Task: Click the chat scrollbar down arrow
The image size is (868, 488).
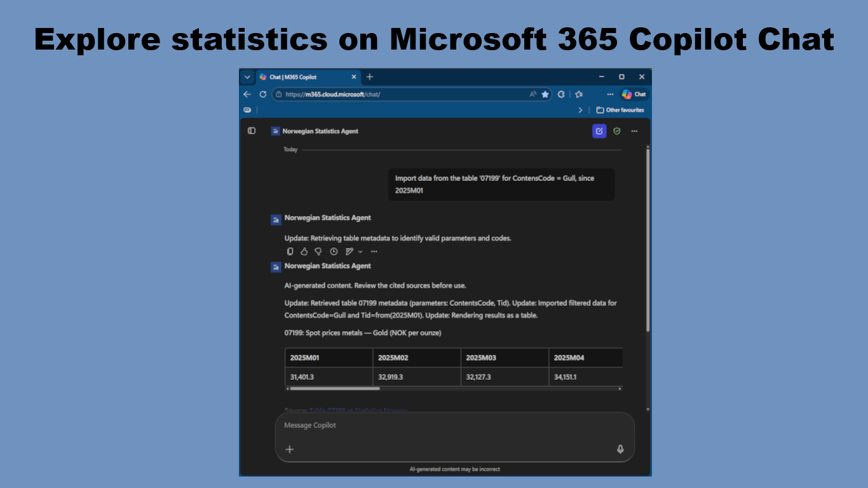Action: tap(648, 410)
